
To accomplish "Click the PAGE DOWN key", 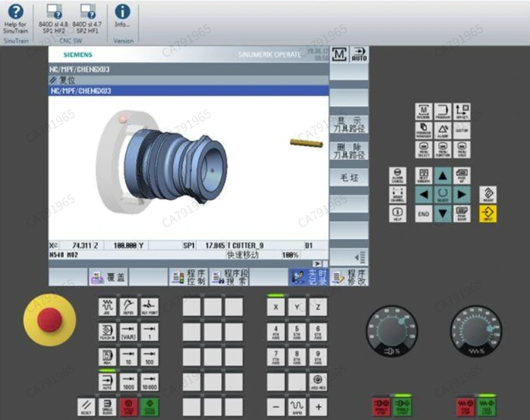I will pyautogui.click(x=462, y=214).
